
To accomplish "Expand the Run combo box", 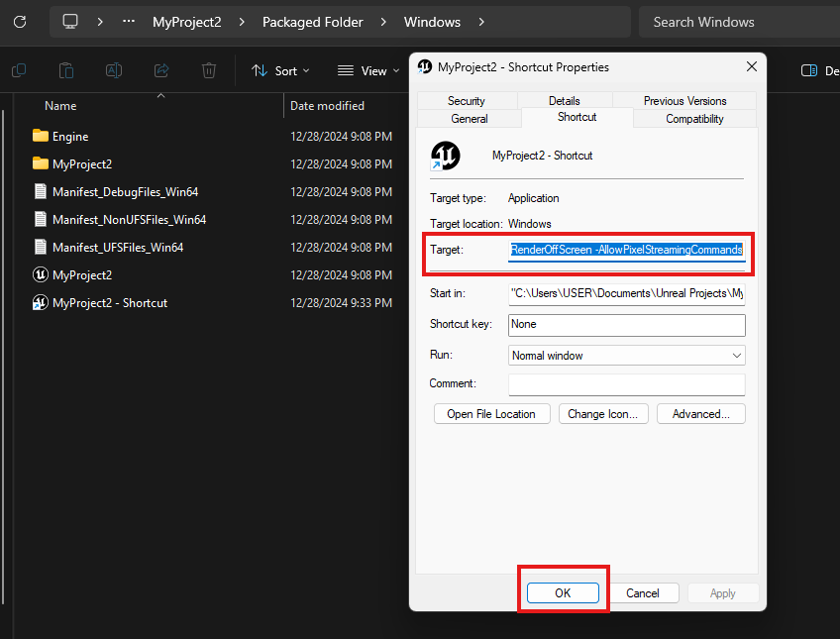I will [x=626, y=355].
